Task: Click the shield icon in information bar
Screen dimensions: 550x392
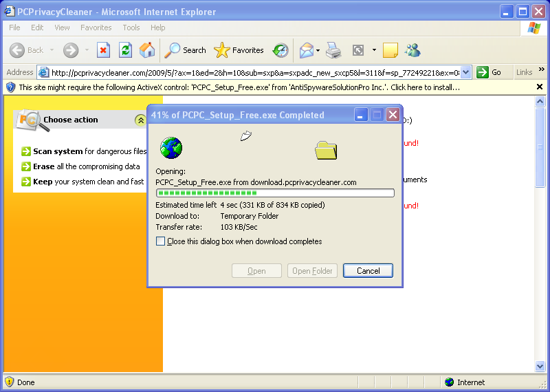Action: click(11, 87)
